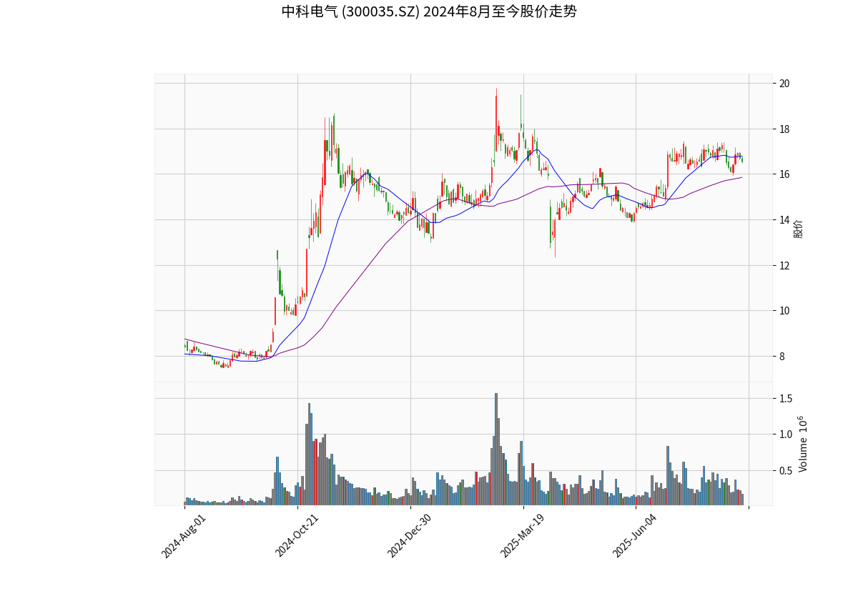
Task: Select the 2025-Jun-04 date label
Action: click(636, 536)
